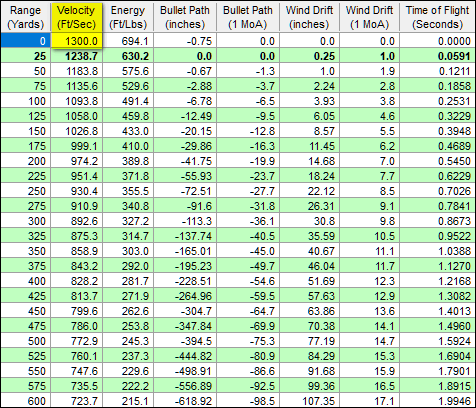This screenshot has height=408, width=476.
Task: Select time of flight cell 1.0388
Action: tap(437, 251)
